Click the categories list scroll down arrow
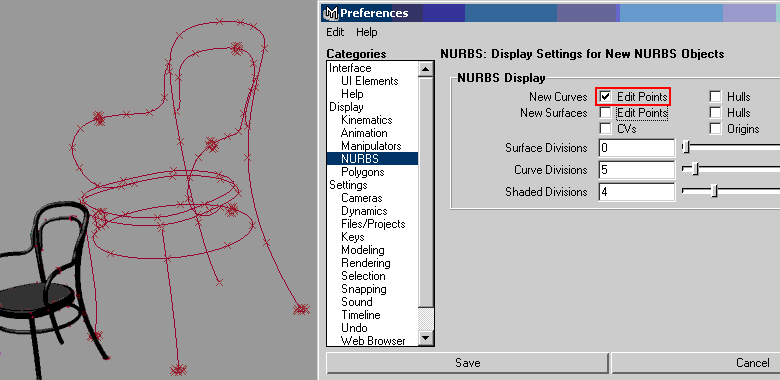Image resolution: width=780 pixels, height=380 pixels. coord(426,338)
